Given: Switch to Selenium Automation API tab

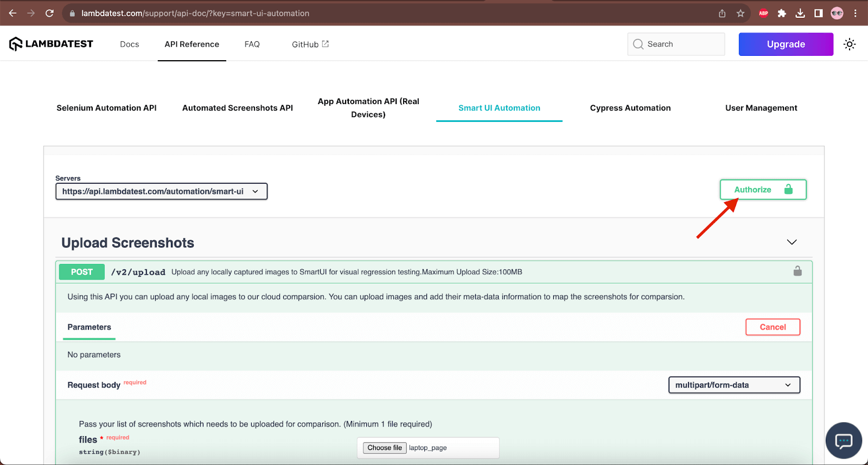Looking at the screenshot, I should click(106, 108).
